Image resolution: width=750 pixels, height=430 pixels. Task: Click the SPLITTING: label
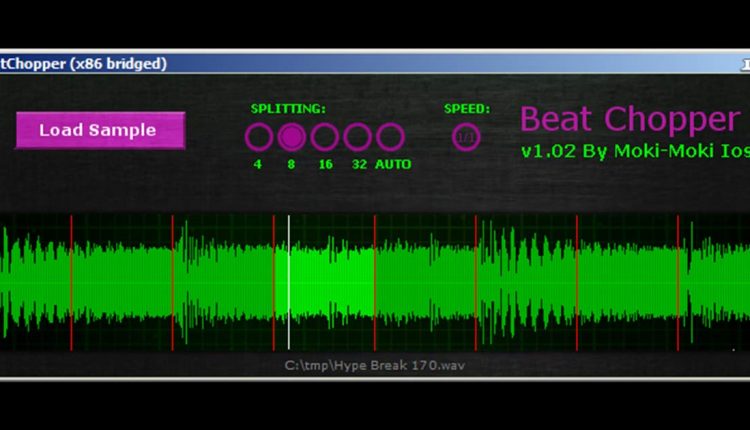click(288, 109)
